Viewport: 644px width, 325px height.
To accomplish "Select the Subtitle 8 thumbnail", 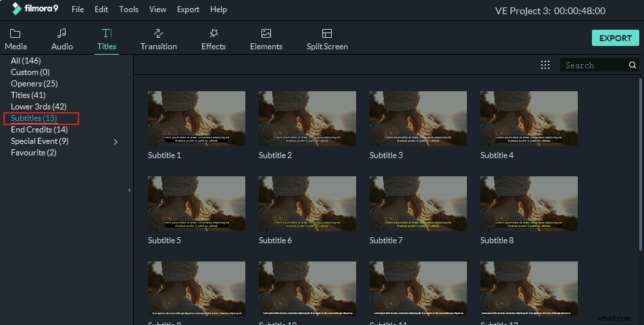I will tap(529, 203).
